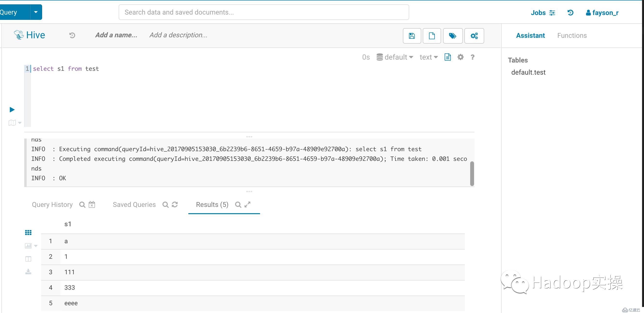Viewport: 644px width, 313px height.
Task: Search saved queries magnifier icon
Action: click(165, 205)
